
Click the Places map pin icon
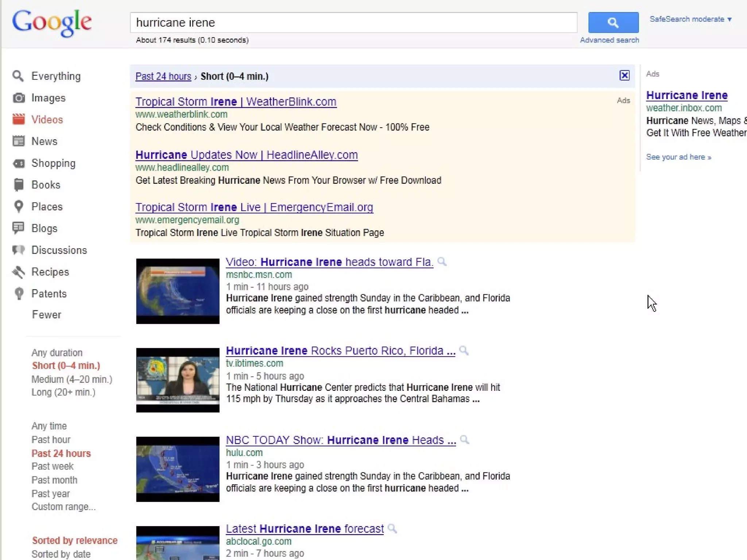click(x=19, y=206)
